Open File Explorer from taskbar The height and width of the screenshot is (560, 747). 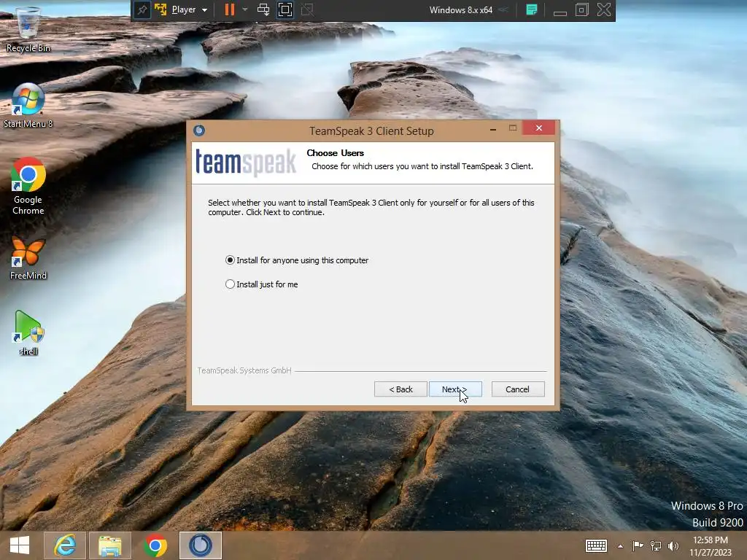click(x=110, y=545)
